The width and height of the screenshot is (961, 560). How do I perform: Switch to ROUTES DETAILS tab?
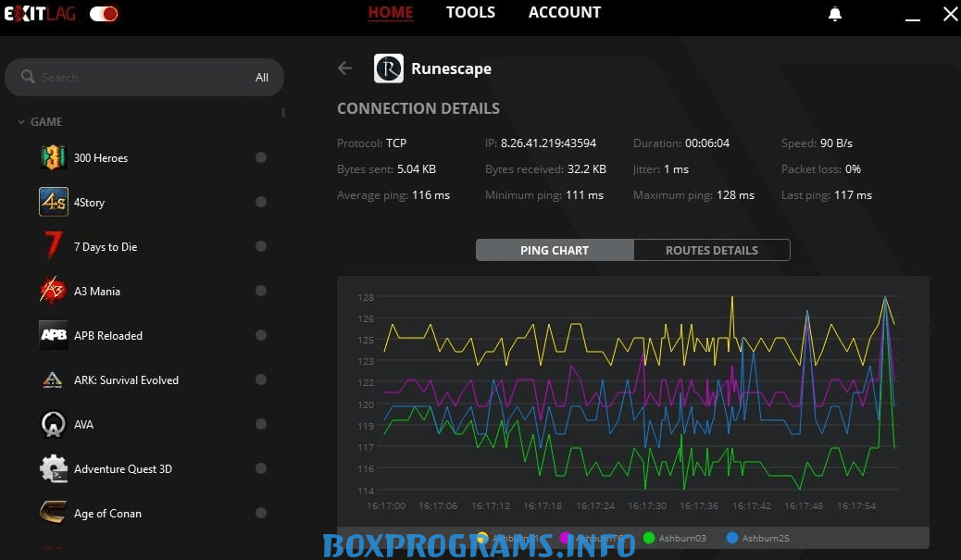[712, 250]
